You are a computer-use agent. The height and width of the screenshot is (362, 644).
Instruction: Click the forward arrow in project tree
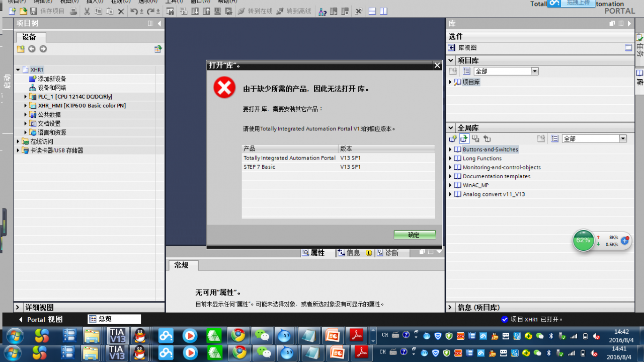pos(43,49)
